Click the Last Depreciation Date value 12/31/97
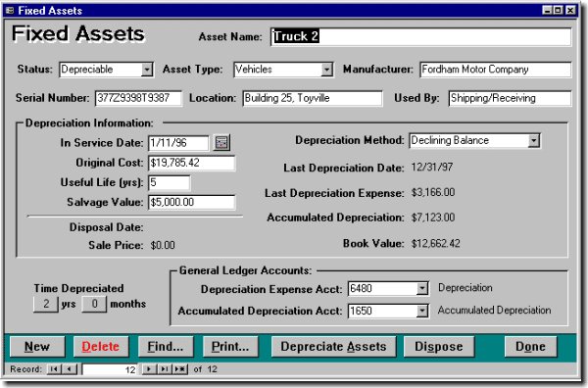The width and height of the screenshot is (588, 388). pyautogui.click(x=432, y=167)
